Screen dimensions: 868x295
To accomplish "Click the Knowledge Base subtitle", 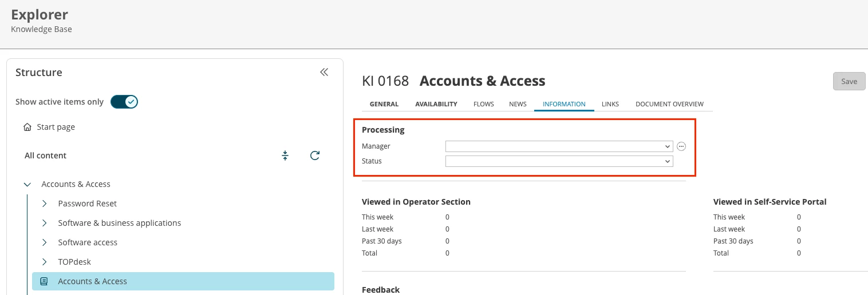I will tap(41, 29).
